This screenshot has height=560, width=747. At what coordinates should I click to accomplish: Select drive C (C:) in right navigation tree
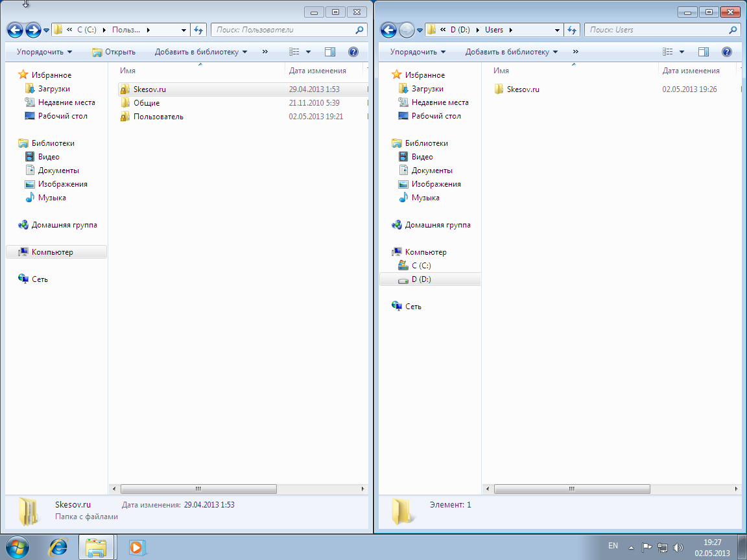[421, 266]
